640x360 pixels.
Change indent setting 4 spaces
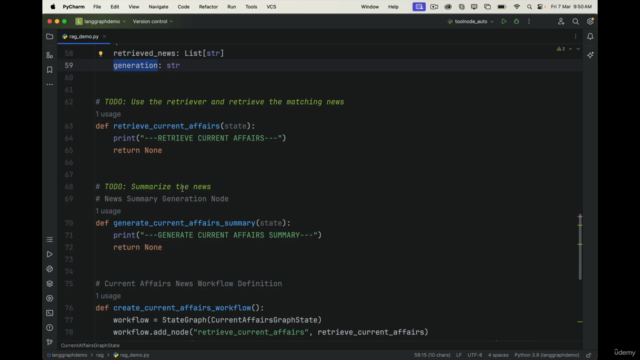click(498, 355)
